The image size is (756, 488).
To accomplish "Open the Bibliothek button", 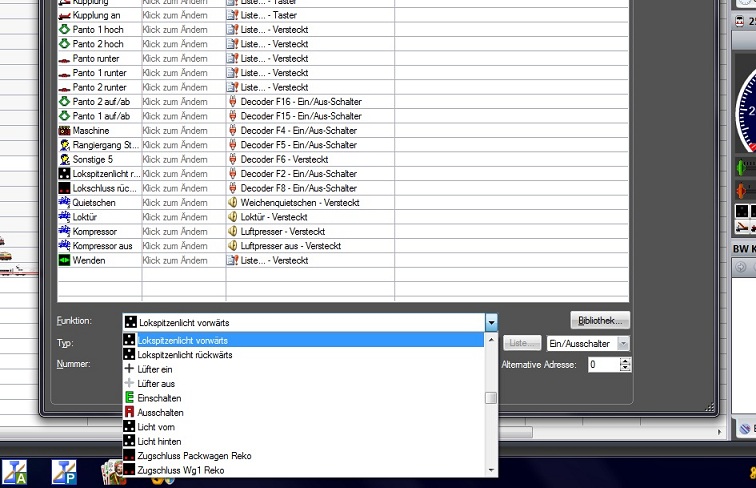I will click(600, 321).
